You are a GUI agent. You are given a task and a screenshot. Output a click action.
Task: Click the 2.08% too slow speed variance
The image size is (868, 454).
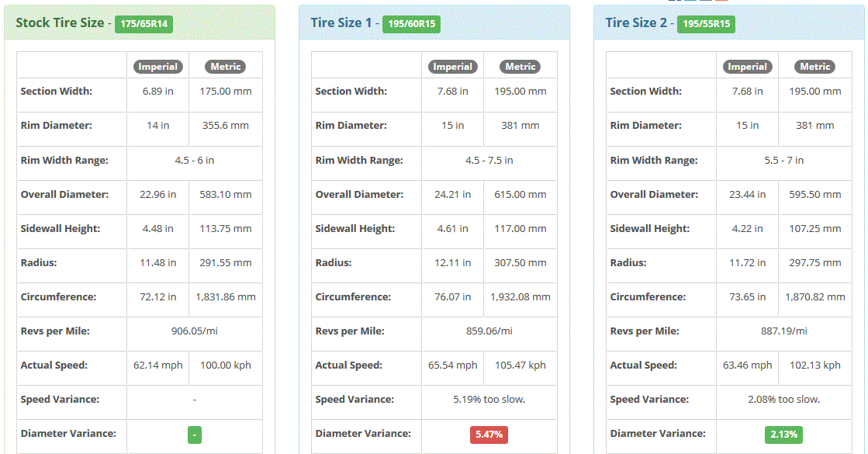[784, 399]
